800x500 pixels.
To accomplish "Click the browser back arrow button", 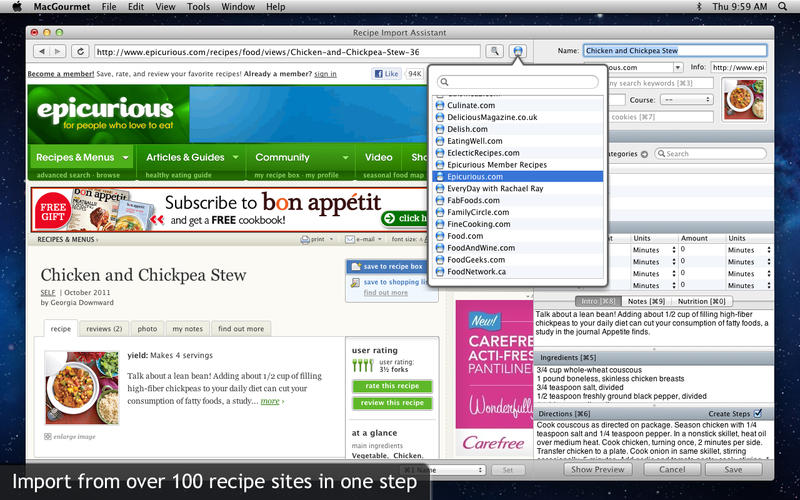I will 41,51.
